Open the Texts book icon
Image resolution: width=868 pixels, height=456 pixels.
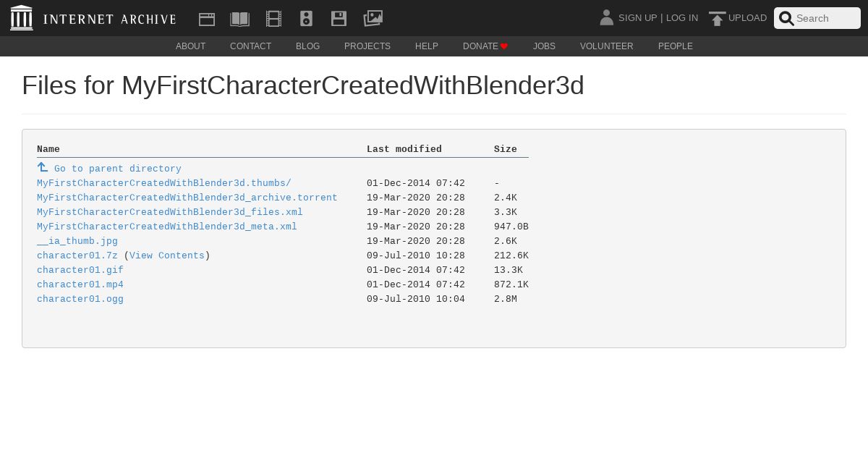tap(240, 19)
